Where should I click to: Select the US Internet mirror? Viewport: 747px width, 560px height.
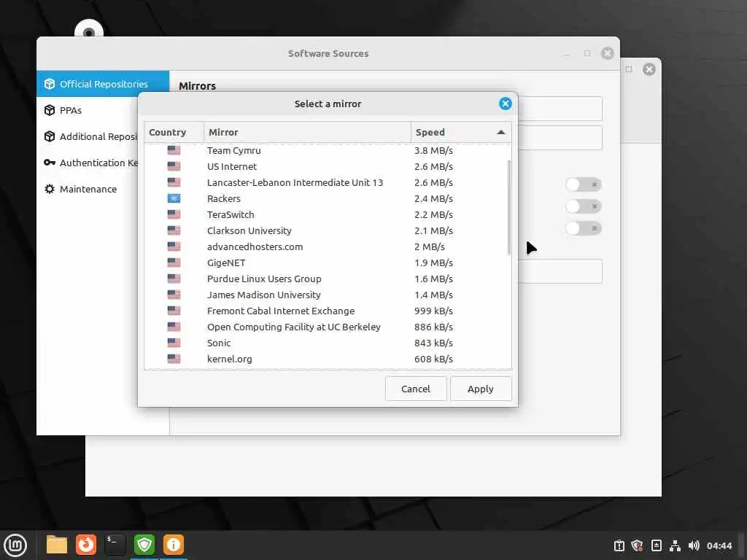coord(328,166)
